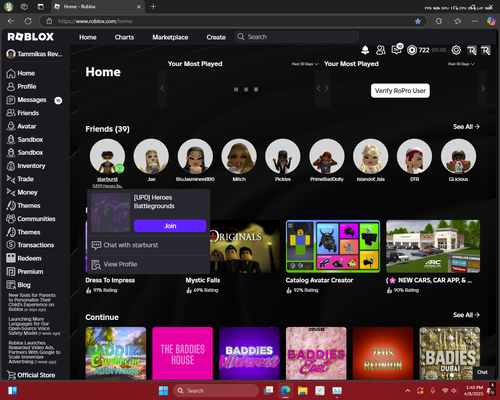
Task: Click the Join button for Heroes Battlegrounds
Action: [170, 226]
